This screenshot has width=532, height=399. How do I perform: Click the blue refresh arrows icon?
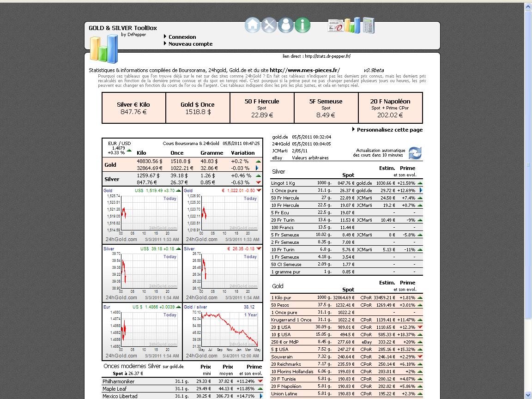tap(415, 153)
